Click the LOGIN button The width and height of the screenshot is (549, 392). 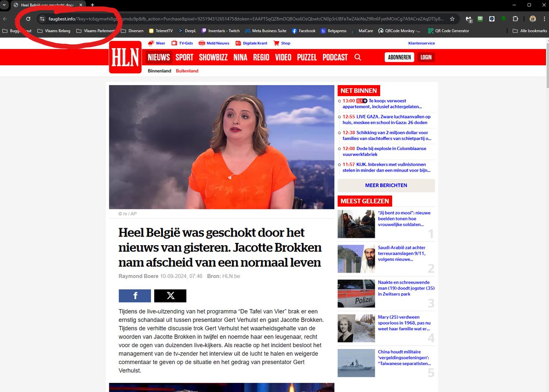426,57
